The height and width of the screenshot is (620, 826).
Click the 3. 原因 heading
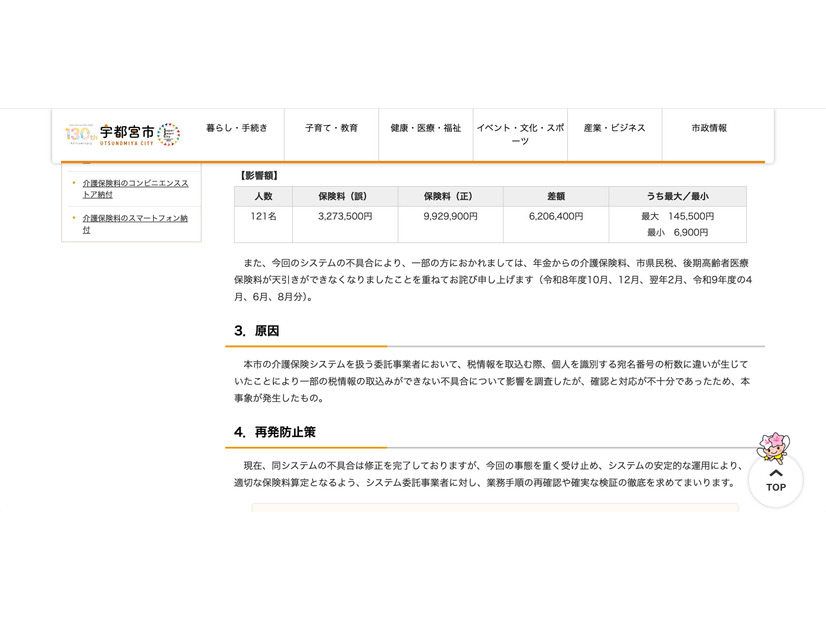257,331
